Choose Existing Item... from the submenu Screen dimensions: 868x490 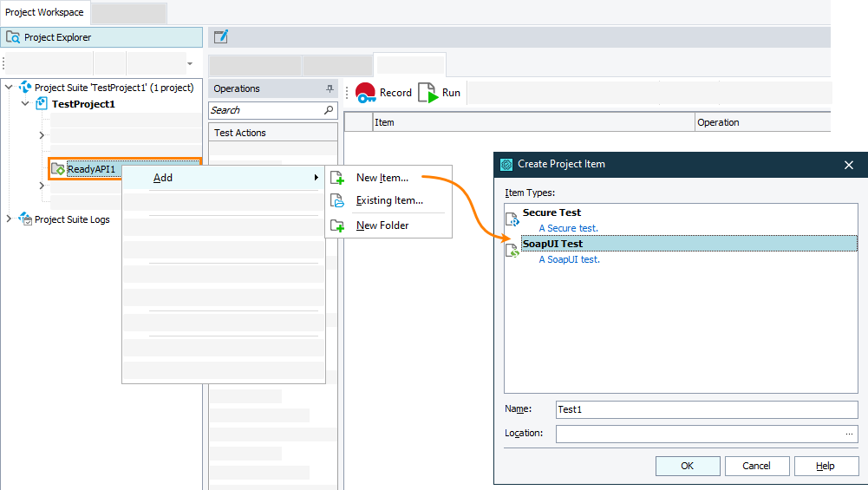(389, 201)
